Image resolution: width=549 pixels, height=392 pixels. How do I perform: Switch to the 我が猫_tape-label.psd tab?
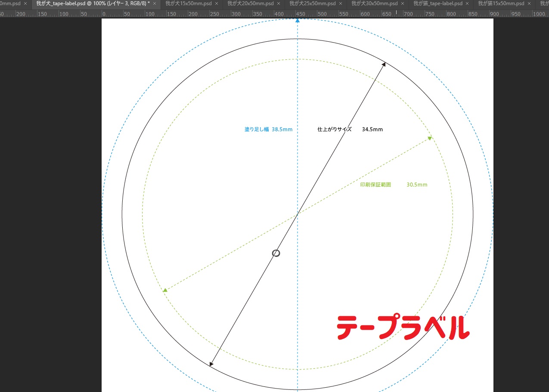click(437, 3)
